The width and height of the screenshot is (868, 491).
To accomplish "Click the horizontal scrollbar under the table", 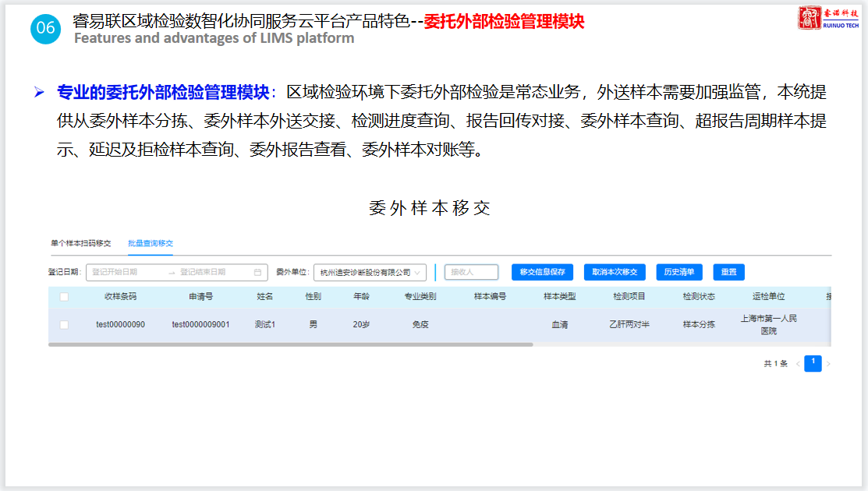I will coord(290,344).
